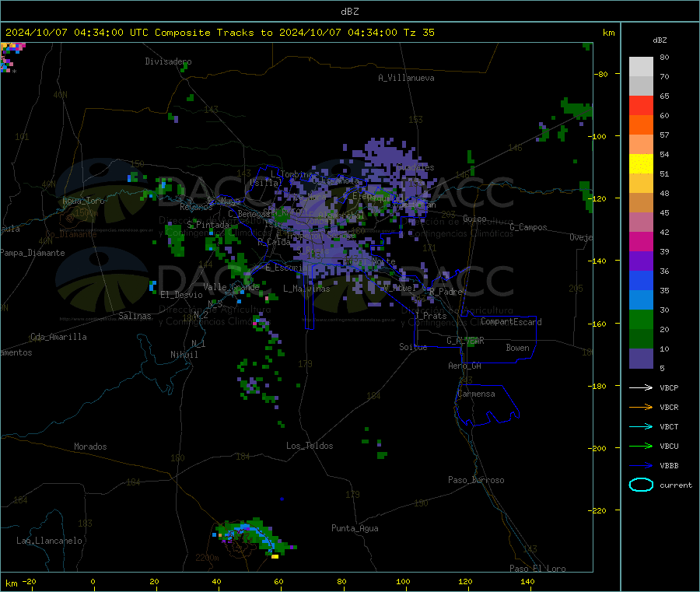Click the 'Tz 35' text in header

(x=419, y=33)
